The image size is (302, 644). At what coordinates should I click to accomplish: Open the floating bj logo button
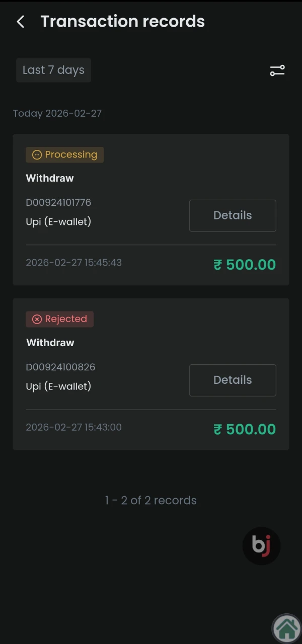tap(261, 545)
